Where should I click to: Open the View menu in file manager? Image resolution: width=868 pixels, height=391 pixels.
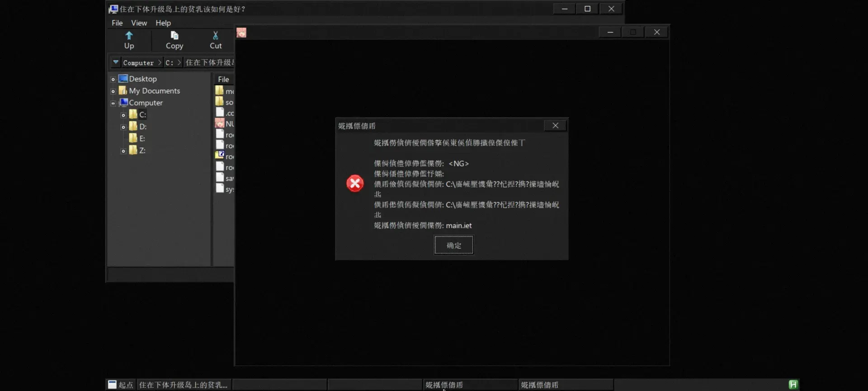click(139, 23)
